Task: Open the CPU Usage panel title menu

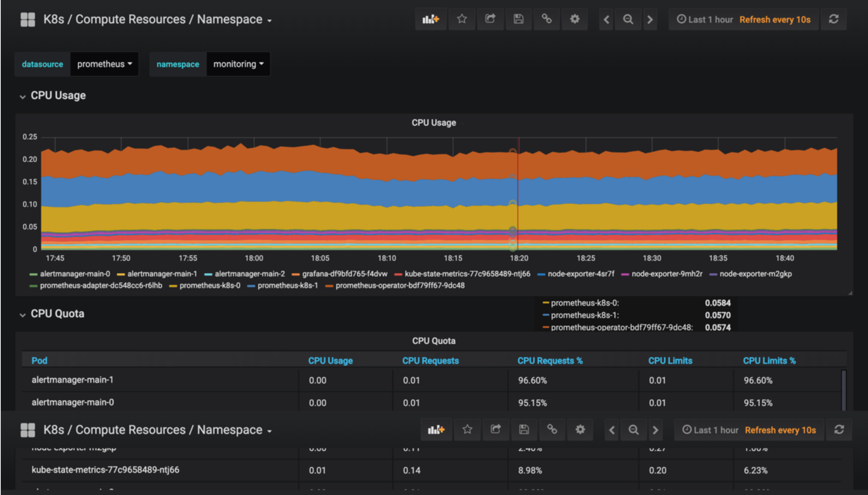Action: point(434,123)
